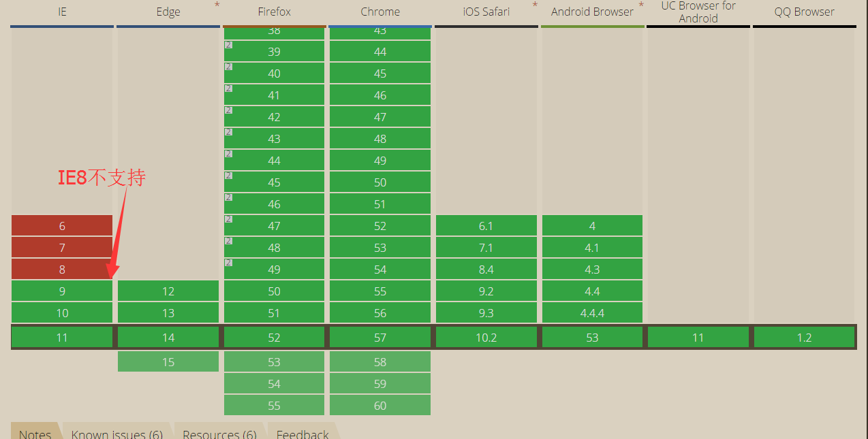
Task: Select the Android Browser 4.4.4 cell
Action: [592, 313]
